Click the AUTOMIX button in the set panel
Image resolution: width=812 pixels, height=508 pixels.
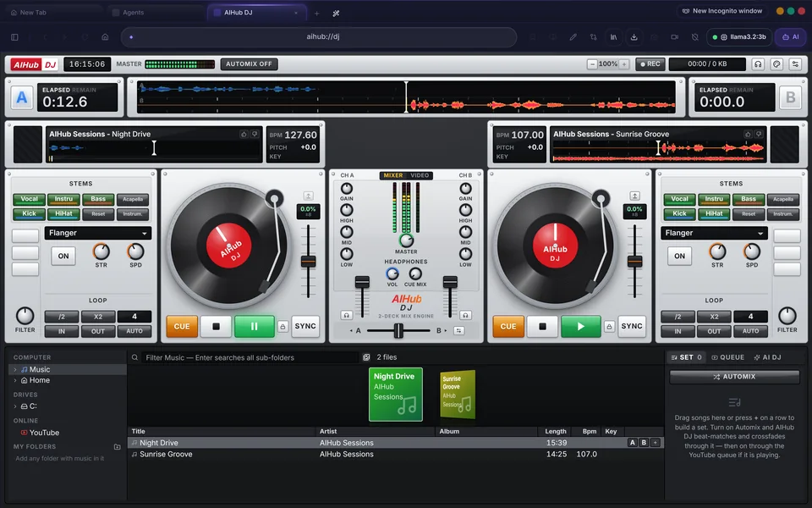(x=734, y=377)
